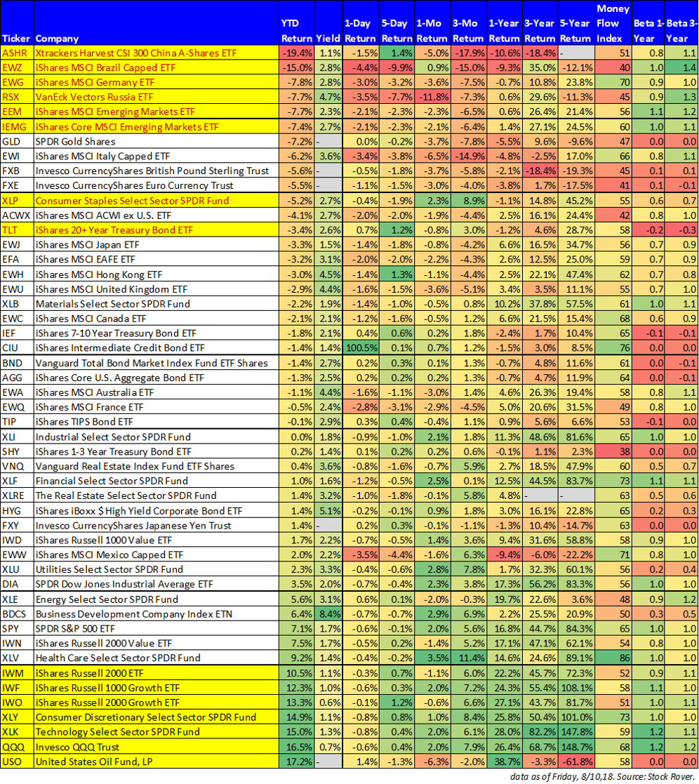699x784 pixels.
Task: Select the EFA ticker cell
Action: click(x=17, y=260)
